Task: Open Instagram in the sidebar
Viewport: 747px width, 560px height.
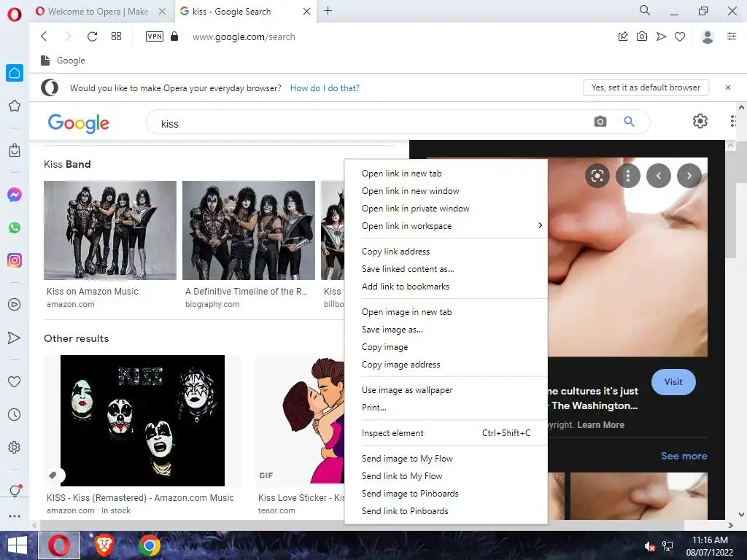Action: pos(15,260)
